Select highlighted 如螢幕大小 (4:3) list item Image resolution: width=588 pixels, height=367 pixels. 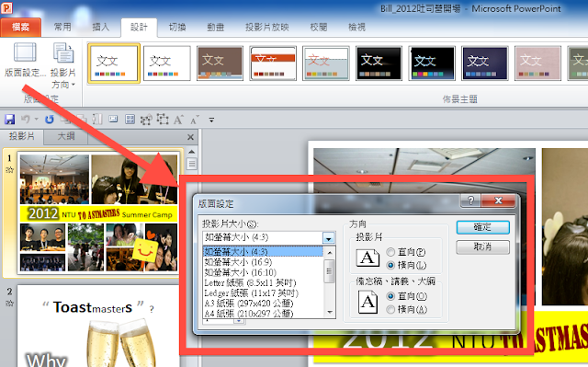click(263, 251)
